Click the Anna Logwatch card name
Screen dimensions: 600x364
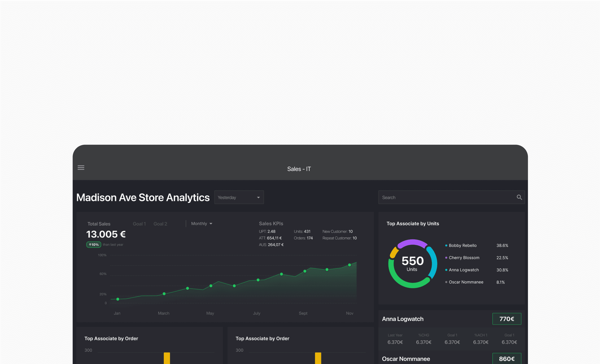[x=403, y=319]
